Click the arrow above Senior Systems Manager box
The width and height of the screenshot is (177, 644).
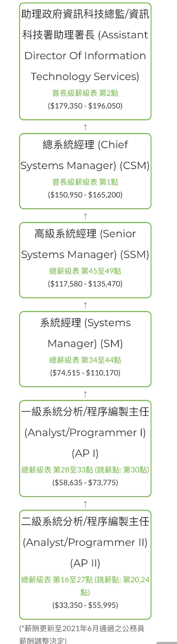[x=85, y=216]
